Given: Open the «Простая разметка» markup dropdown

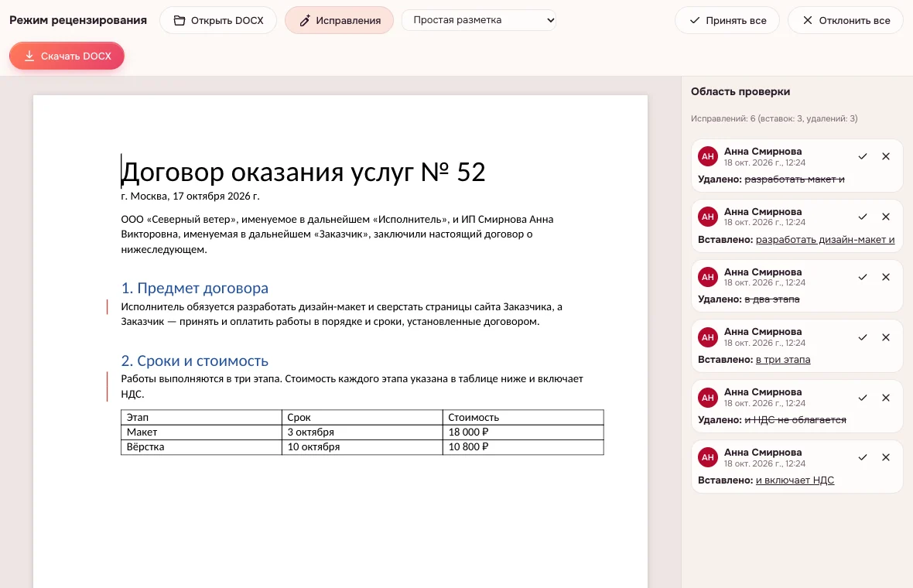Looking at the screenshot, I should 479,20.
